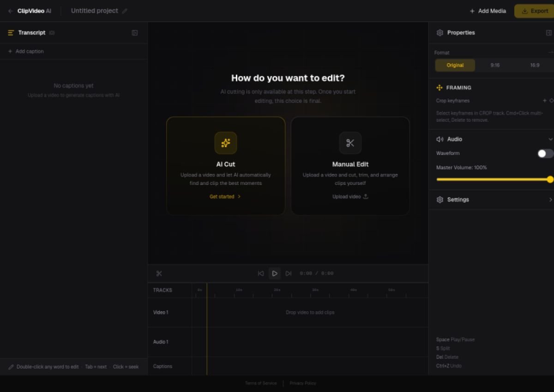Click the pencil icon to rename Untitled project
554x392 pixels.
[125, 11]
